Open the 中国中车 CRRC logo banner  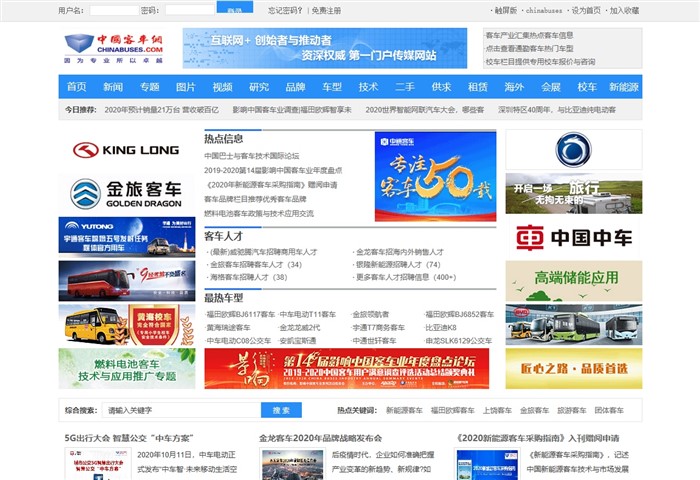click(x=574, y=237)
